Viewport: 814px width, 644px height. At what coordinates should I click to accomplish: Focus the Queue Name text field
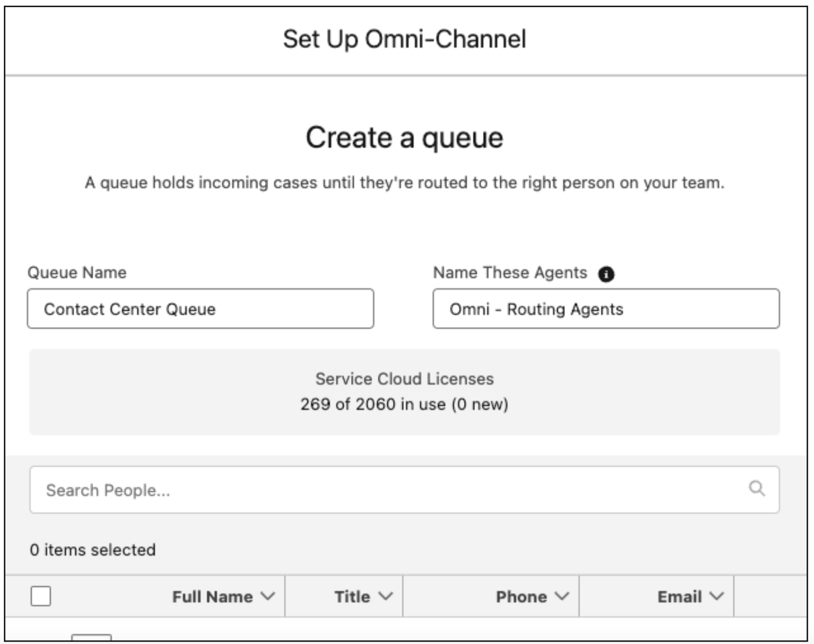coord(200,309)
